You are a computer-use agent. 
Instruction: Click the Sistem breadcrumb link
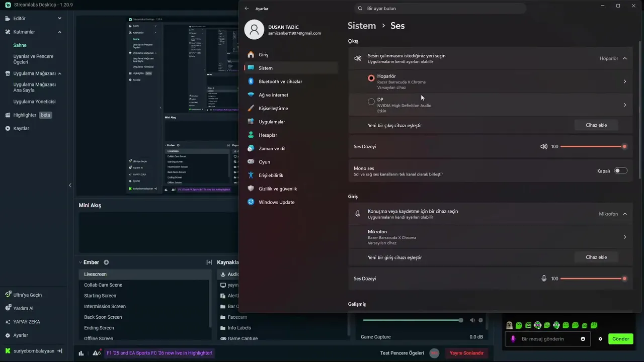[x=362, y=26]
